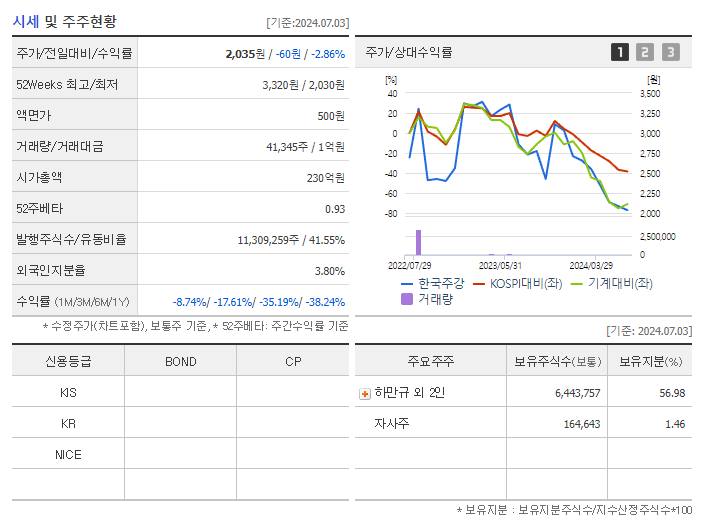Click the 보유주식수(보통) column header

557,362
